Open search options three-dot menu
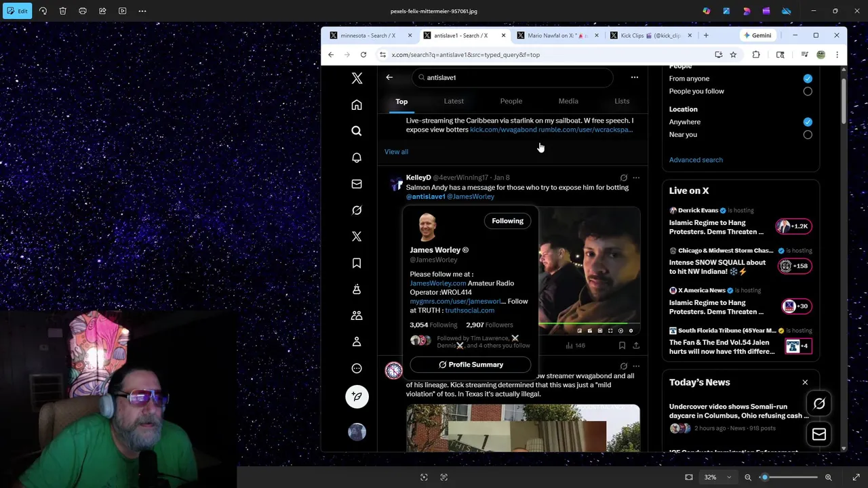 (635, 77)
